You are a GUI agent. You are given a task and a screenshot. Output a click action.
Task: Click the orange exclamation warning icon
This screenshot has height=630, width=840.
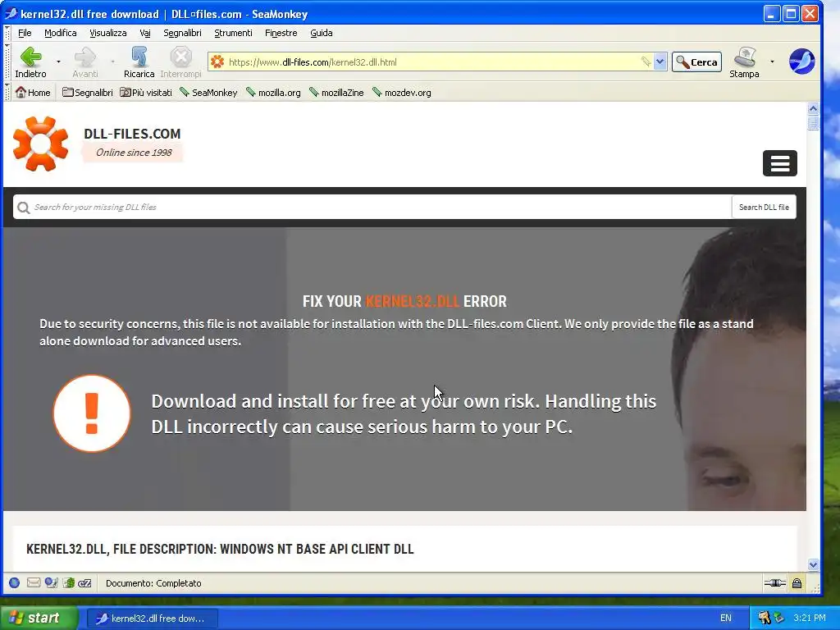[x=92, y=413]
